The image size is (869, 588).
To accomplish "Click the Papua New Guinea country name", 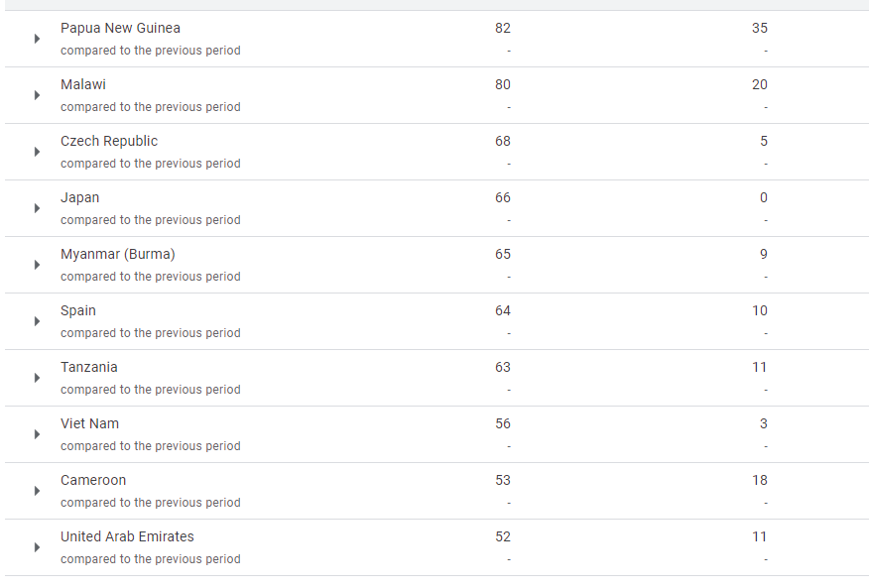I will (120, 28).
